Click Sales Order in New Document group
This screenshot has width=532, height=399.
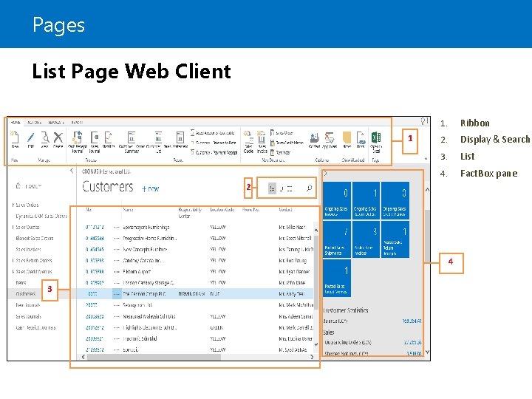pos(282,133)
